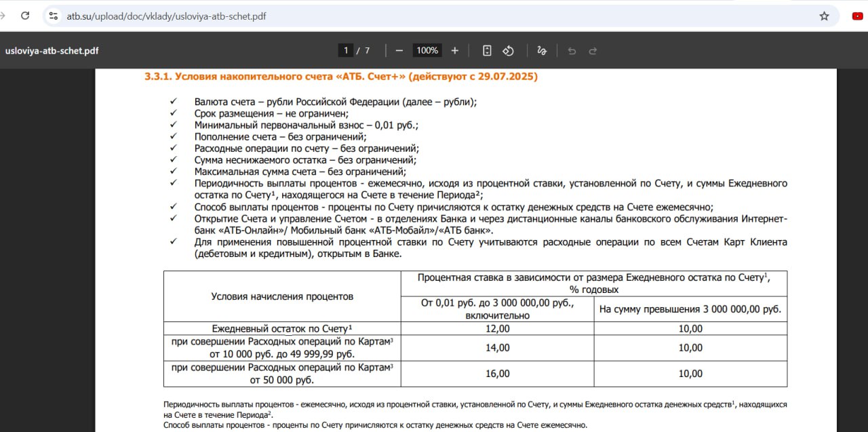
Task: View site information for atb.su
Action: tap(54, 16)
